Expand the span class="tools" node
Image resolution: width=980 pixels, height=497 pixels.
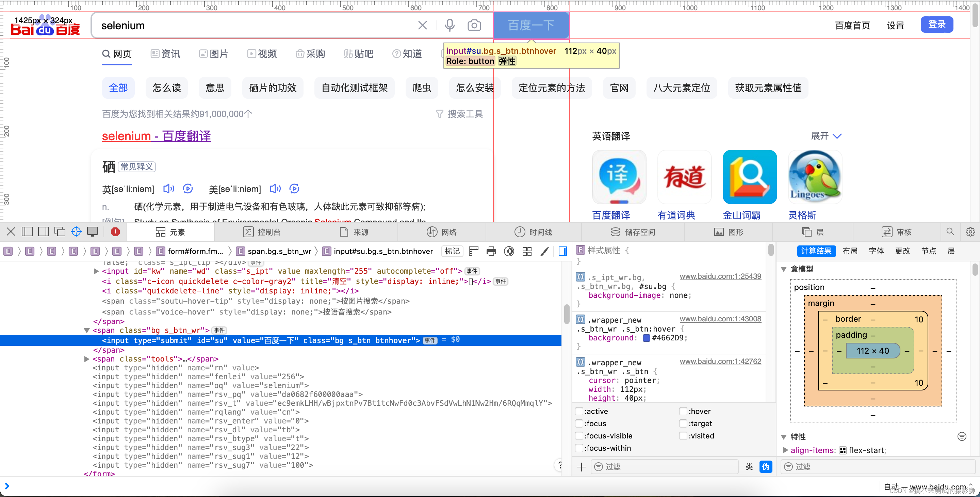point(87,359)
